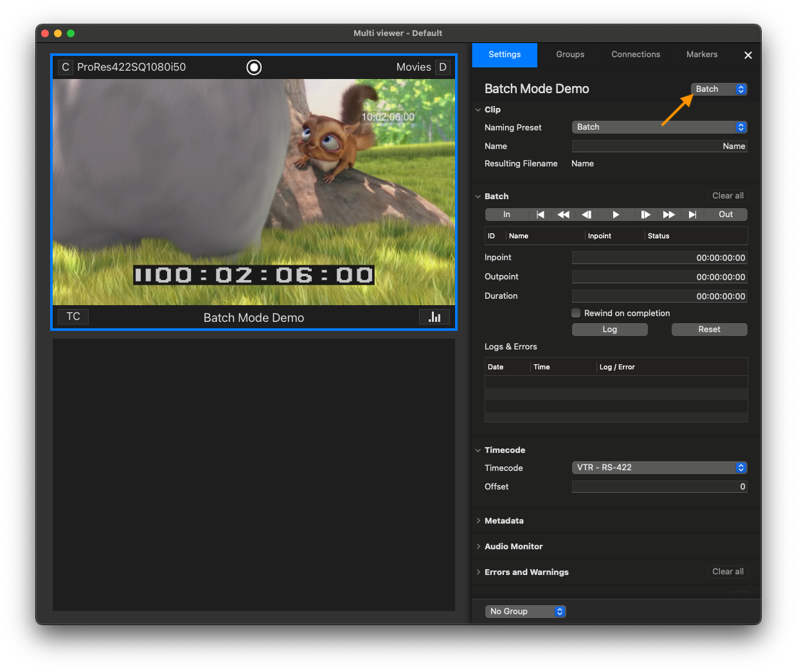Click Clear all in Batch section
797x672 pixels.
pyautogui.click(x=728, y=196)
